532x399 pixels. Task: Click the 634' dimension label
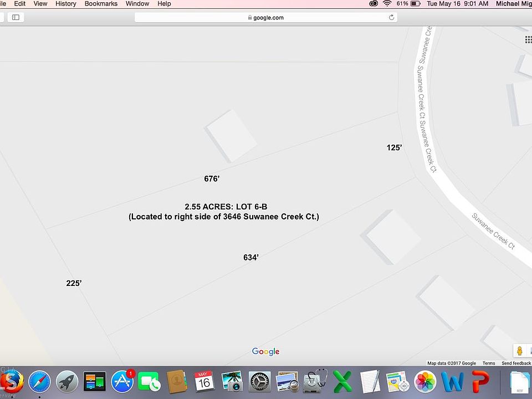click(251, 258)
